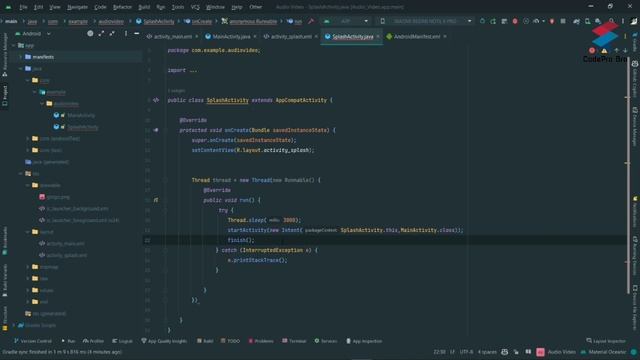Click Expand All in the Project panel

click(101, 33)
